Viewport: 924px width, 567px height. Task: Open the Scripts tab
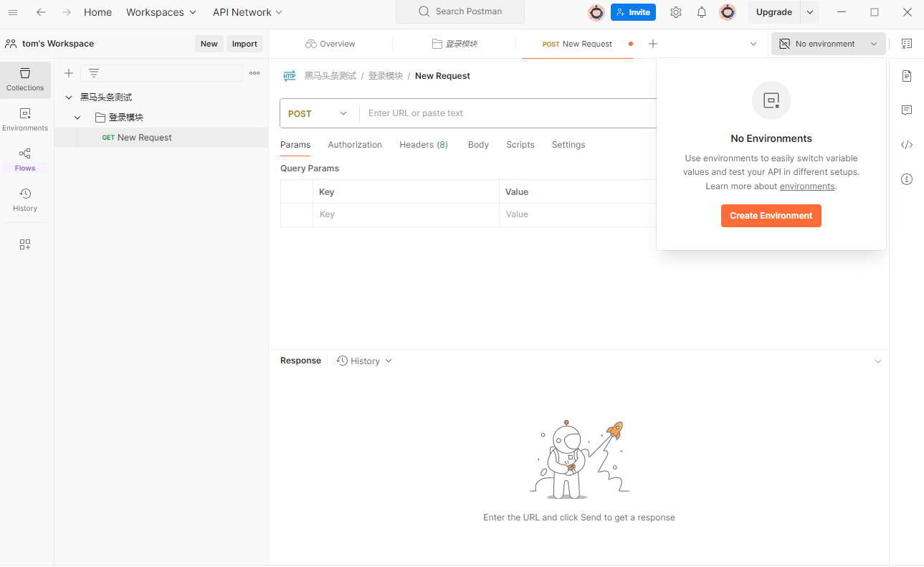point(520,145)
